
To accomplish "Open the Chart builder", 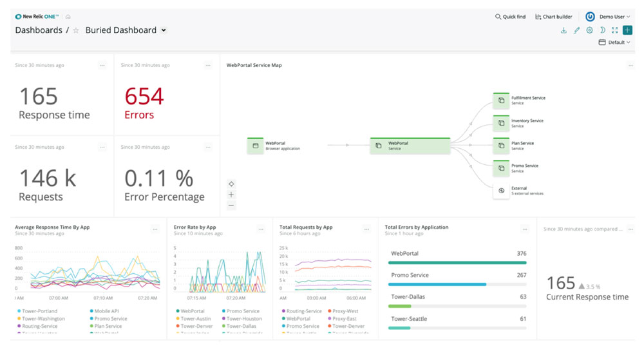I will tap(554, 17).
